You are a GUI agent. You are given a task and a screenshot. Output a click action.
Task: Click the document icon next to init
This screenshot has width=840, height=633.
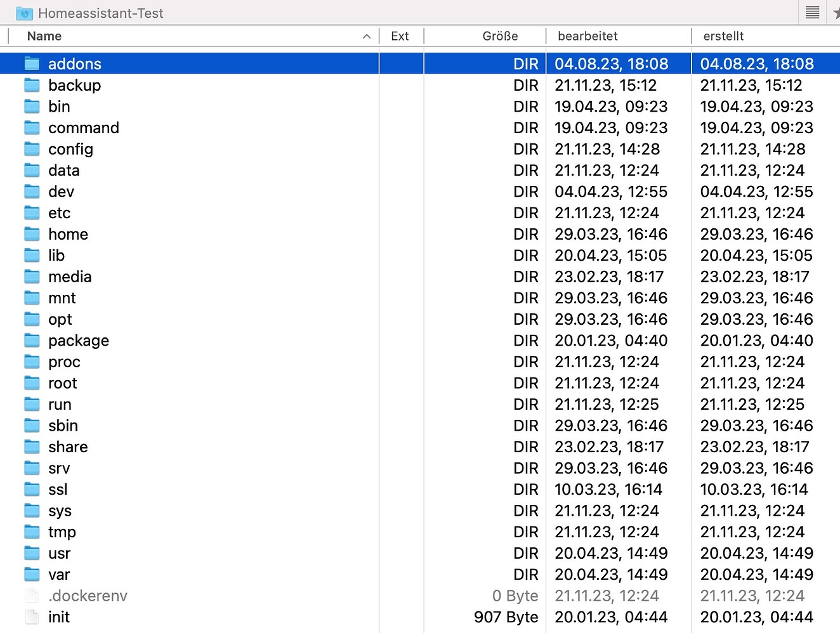(32, 617)
